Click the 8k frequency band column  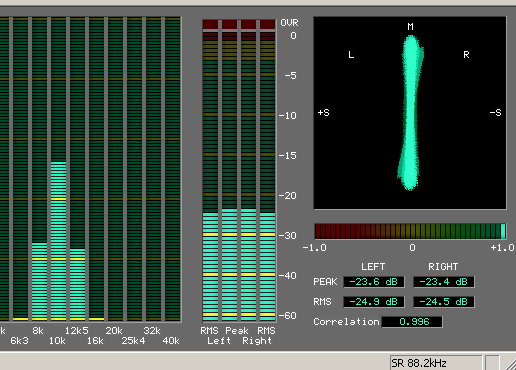[x=40, y=169]
